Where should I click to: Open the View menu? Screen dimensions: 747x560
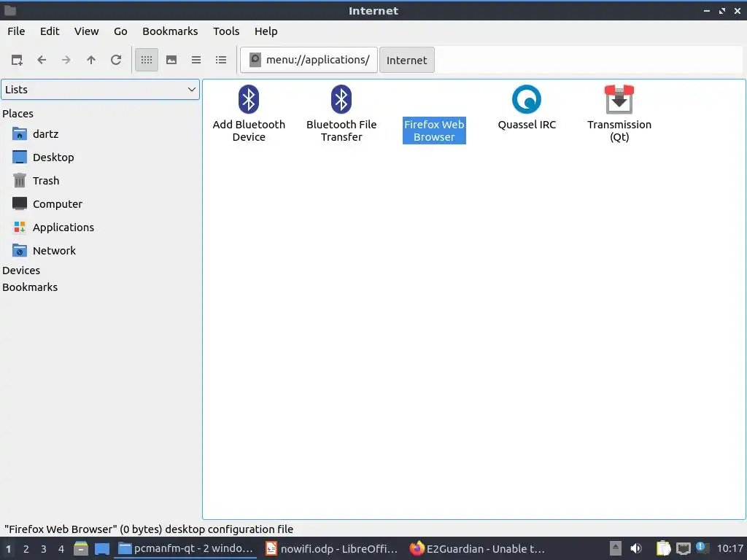click(86, 31)
